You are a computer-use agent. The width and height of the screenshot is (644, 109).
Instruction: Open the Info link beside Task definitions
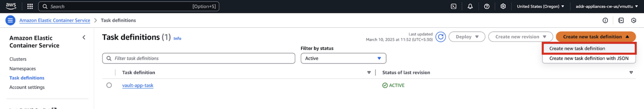point(177,38)
